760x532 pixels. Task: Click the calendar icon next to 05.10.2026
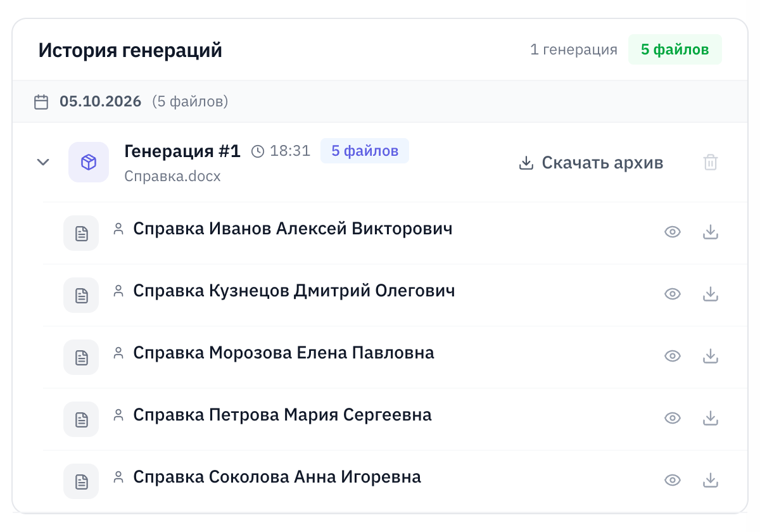click(x=41, y=102)
